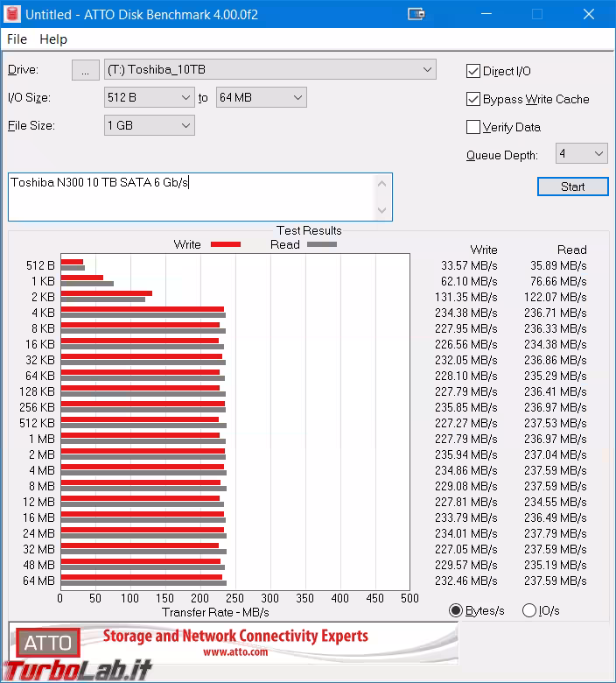The image size is (616, 683).
Task: Click the Test Results heading
Action: coord(309,230)
